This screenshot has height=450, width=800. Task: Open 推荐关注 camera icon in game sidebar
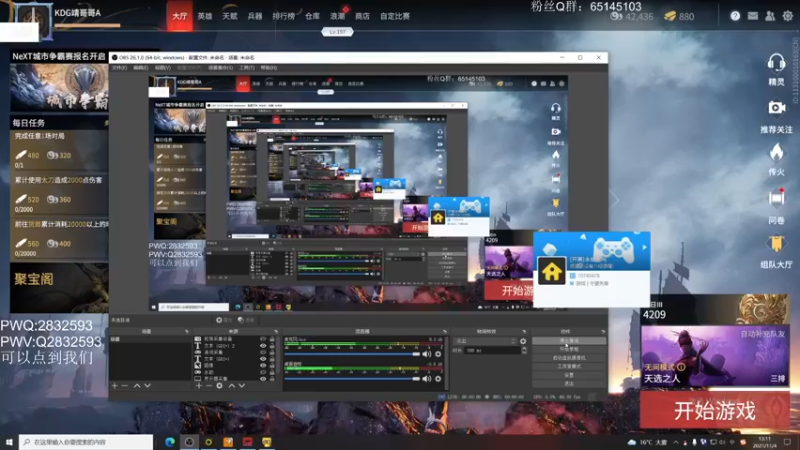(x=776, y=108)
